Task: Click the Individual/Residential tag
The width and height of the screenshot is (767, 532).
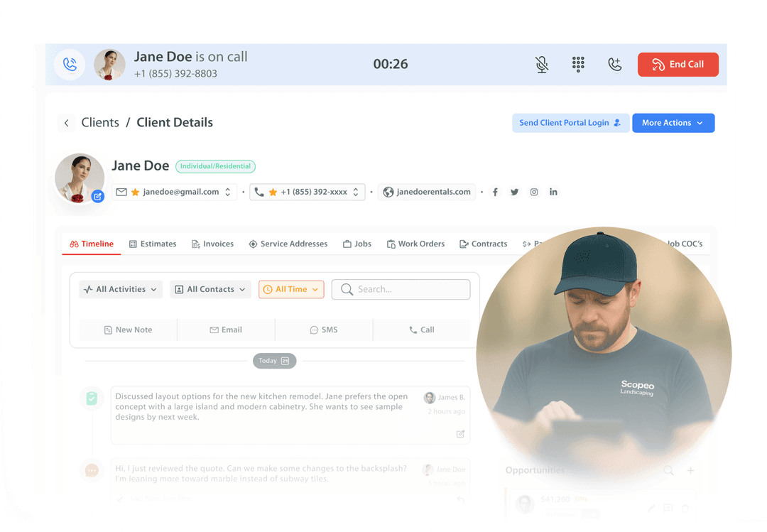Action: point(215,166)
